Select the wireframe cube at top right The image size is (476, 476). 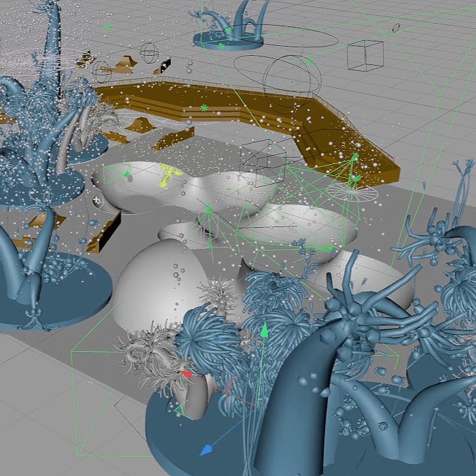click(366, 56)
